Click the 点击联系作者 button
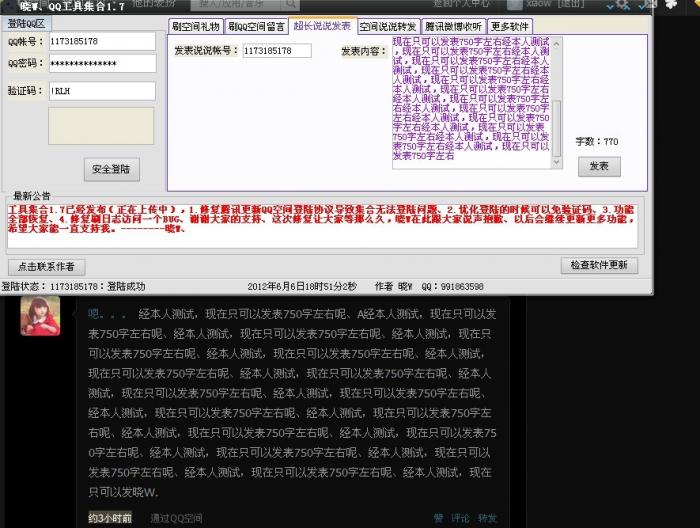Viewport: 700px width, 528px height. click(46, 267)
